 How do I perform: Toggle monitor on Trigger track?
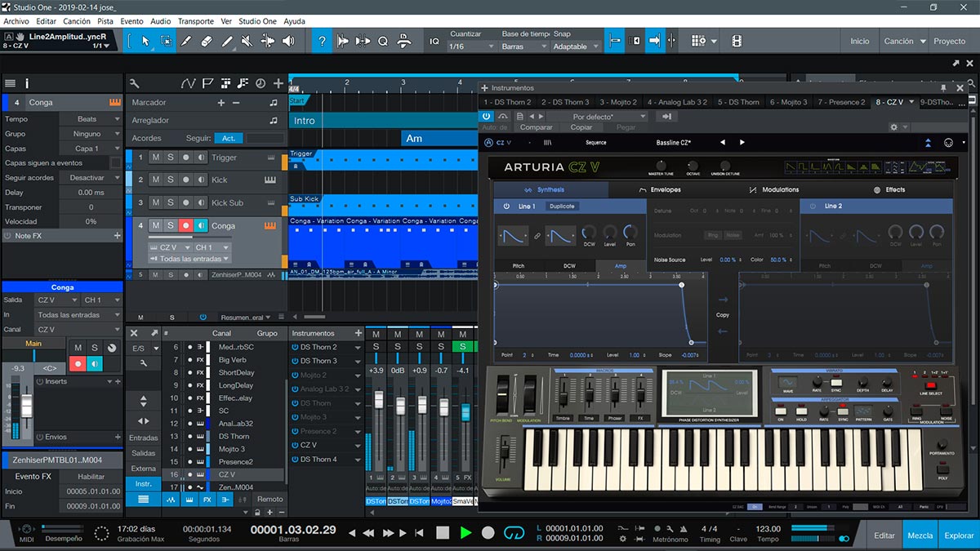(200, 158)
